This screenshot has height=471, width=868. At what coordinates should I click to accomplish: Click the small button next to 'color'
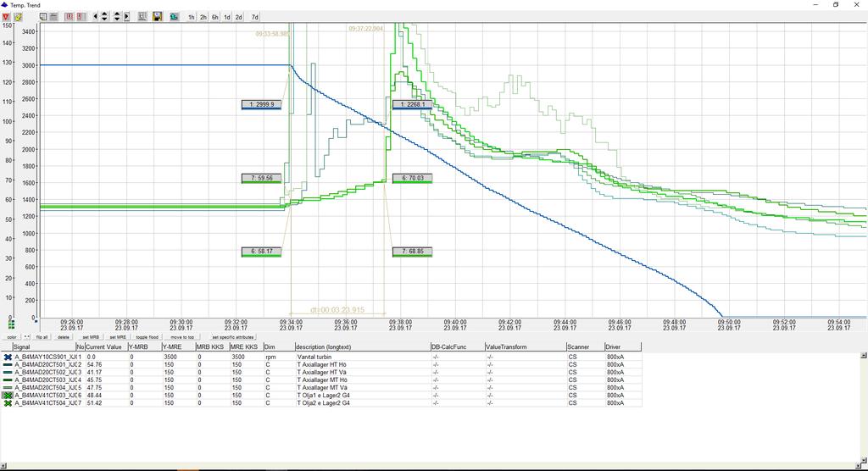pyautogui.click(x=26, y=337)
